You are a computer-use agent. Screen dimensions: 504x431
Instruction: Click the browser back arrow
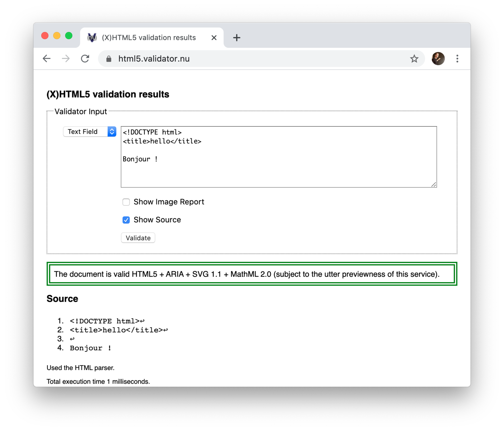(47, 59)
